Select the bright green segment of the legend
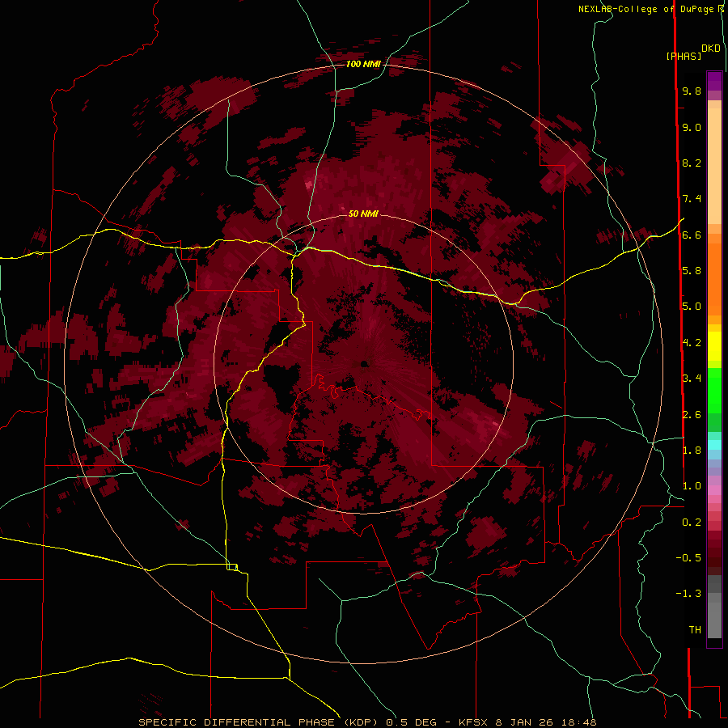Screen dimensions: 728x728 coord(714,391)
